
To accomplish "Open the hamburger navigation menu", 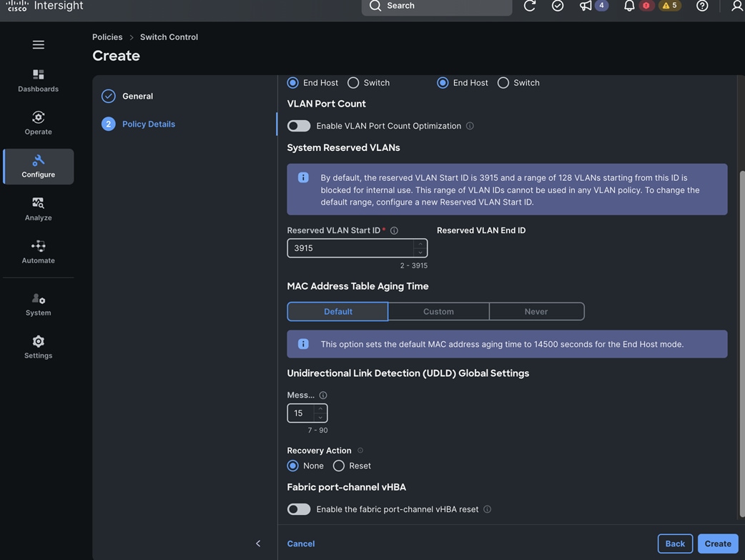I will (39, 44).
